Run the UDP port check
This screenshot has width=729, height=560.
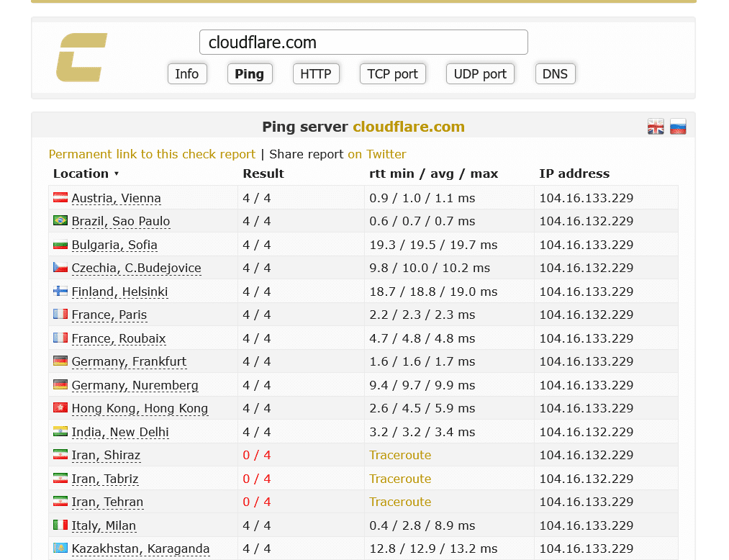click(480, 74)
